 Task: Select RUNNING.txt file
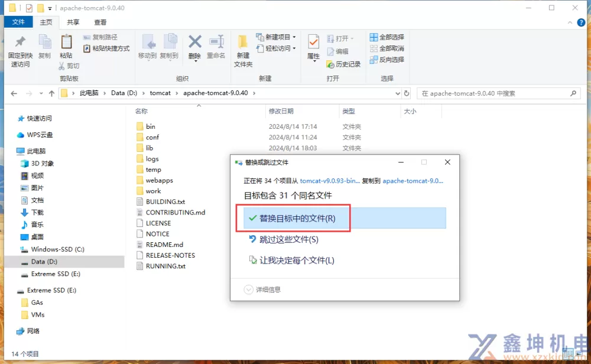pyautogui.click(x=161, y=266)
